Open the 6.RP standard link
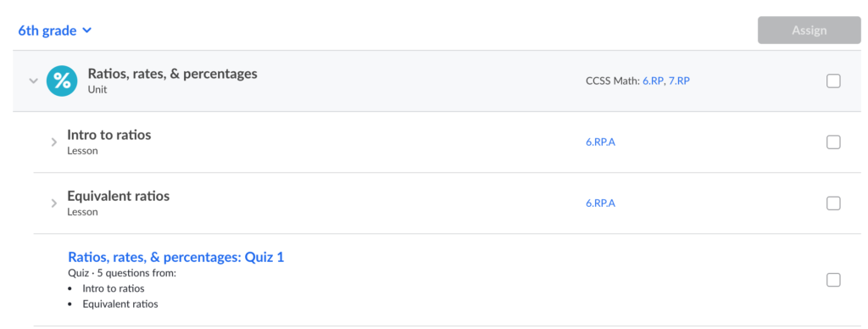Screen dimensions: 868x329 (653, 81)
